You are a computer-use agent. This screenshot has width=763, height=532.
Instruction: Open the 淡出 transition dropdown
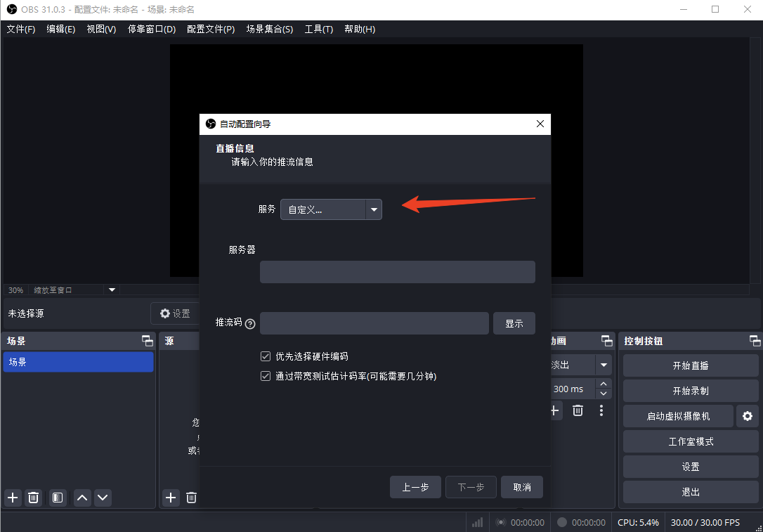(603, 365)
